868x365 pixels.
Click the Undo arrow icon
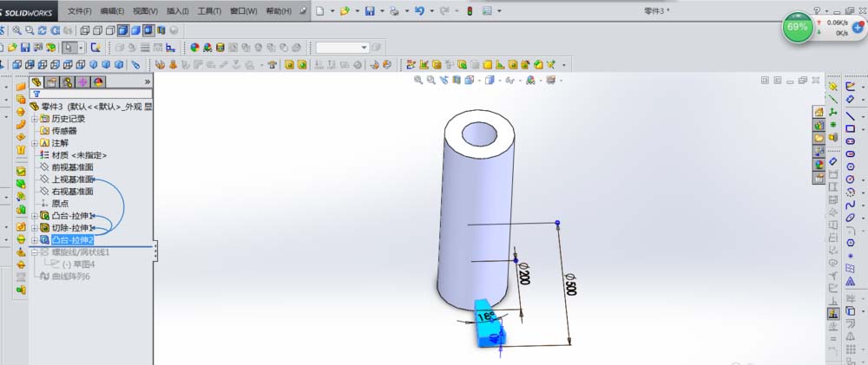(x=419, y=10)
